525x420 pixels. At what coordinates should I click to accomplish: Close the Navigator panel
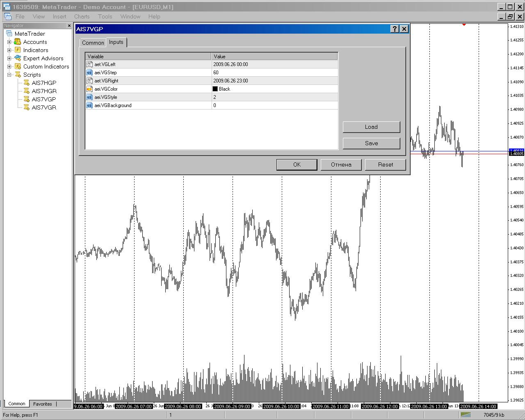tap(69, 25)
